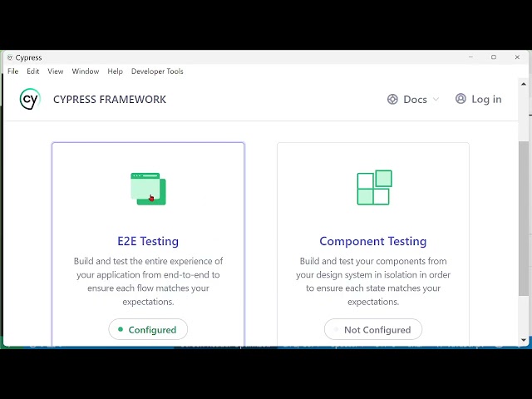Select the E2E Testing heading
The width and height of the screenshot is (532, 399).
click(148, 241)
